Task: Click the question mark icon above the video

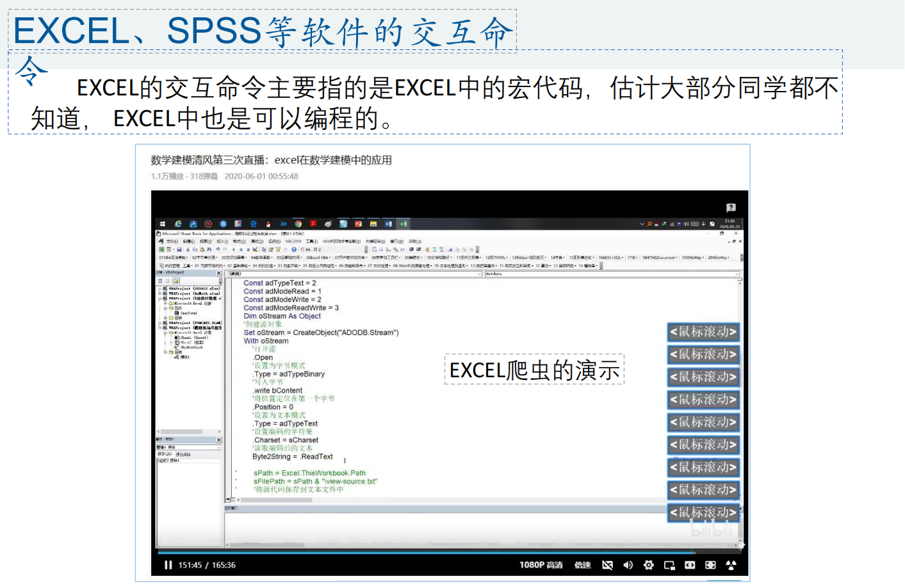Action: pyautogui.click(x=731, y=208)
